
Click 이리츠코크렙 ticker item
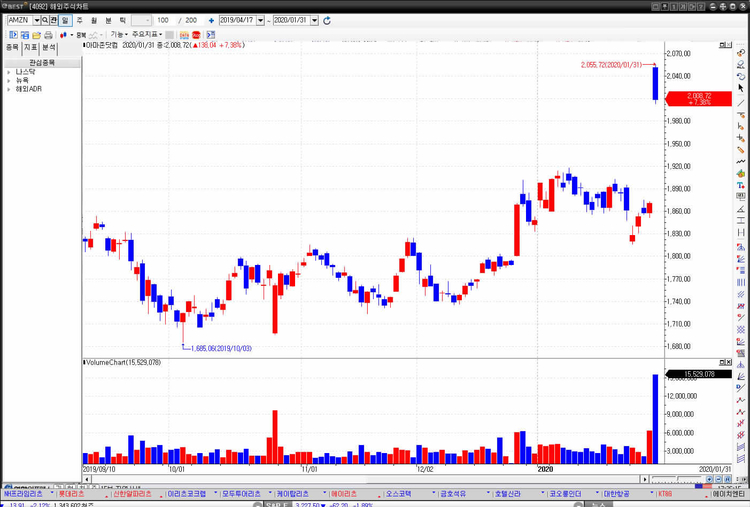(187, 494)
